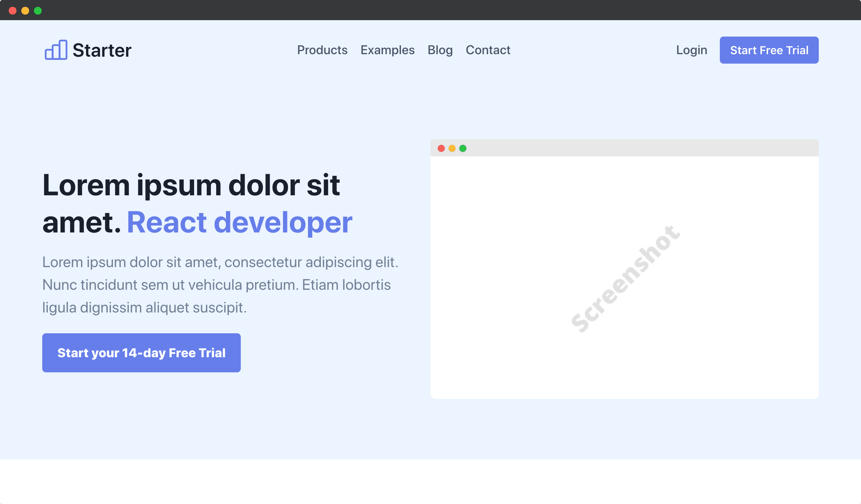861x504 pixels.
Task: Click Start your 14-day Free Trial button
Action: click(142, 353)
